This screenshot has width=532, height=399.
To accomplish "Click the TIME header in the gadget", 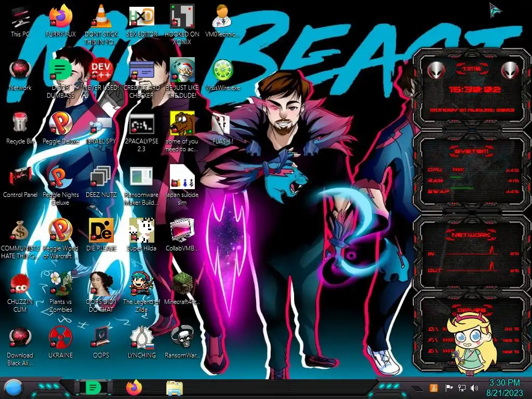I will [x=472, y=69].
